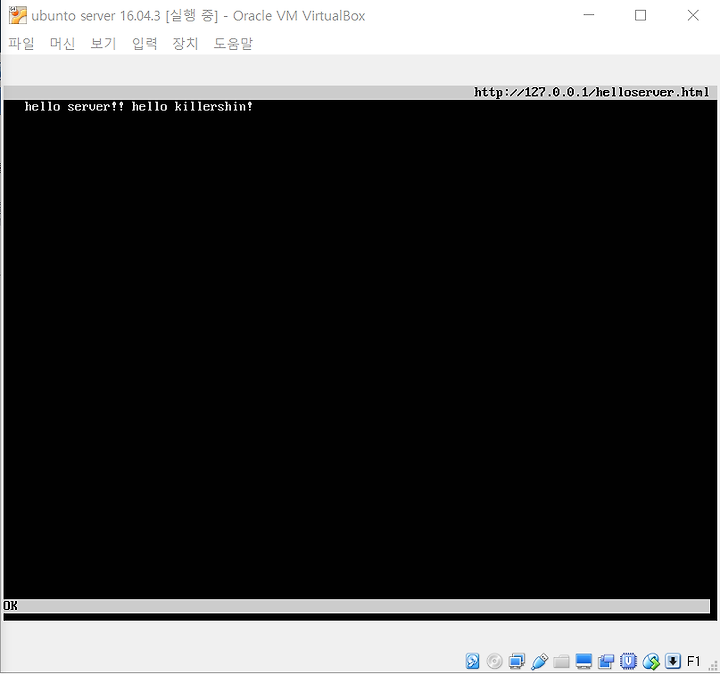Screen dimensions: 720x675
Task: Click the hard disk activity status icon
Action: click(x=472, y=661)
